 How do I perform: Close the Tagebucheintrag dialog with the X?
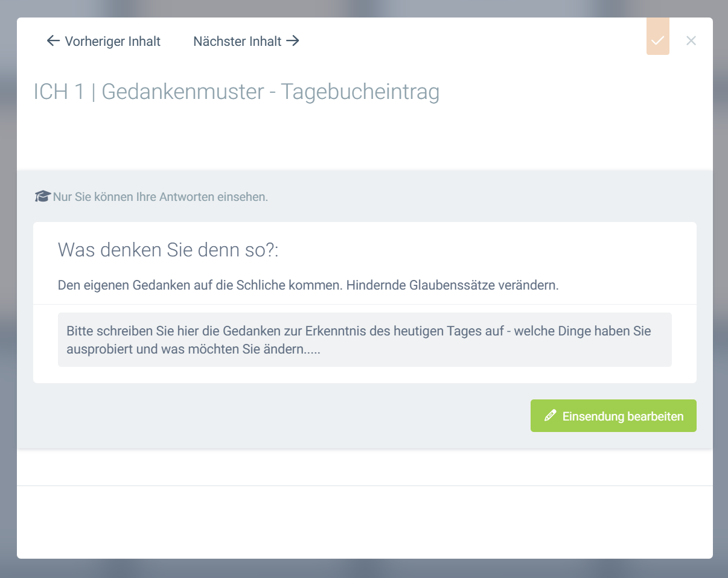[691, 40]
